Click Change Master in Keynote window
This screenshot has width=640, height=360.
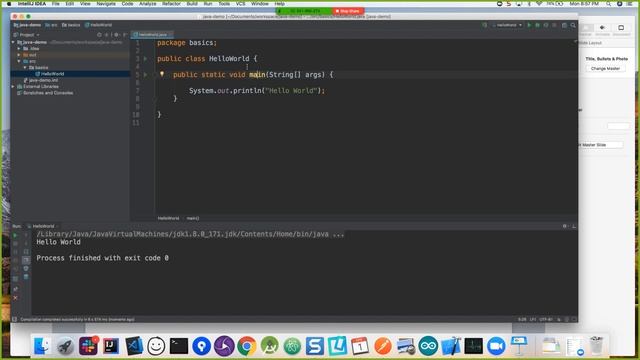click(605, 69)
